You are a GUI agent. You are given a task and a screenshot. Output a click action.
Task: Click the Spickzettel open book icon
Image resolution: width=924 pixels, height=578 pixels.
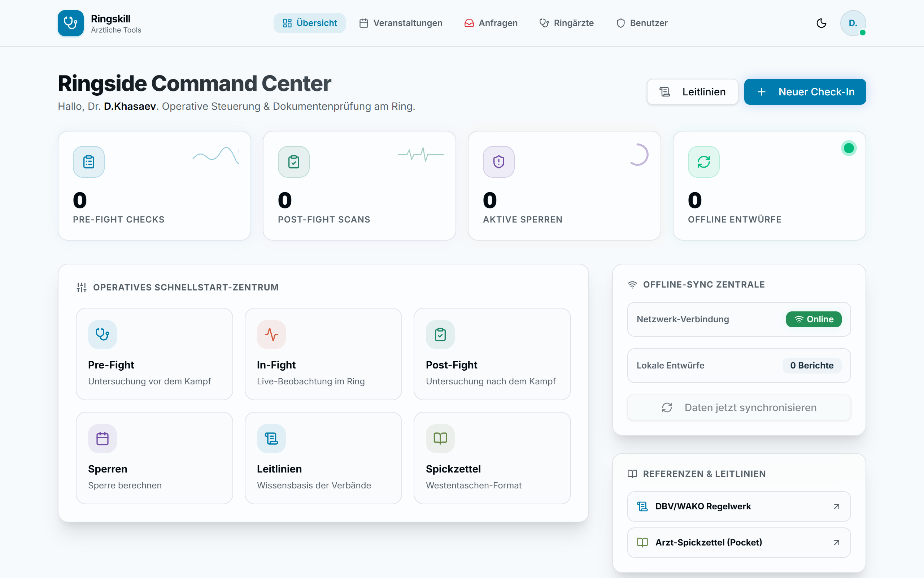(440, 439)
